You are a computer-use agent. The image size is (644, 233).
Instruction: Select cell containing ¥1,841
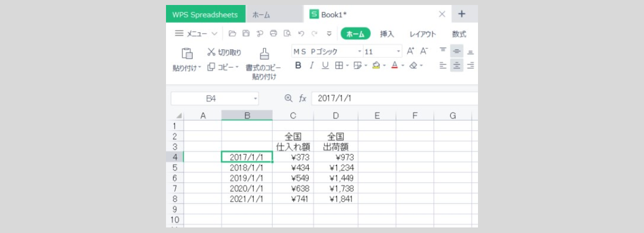click(336, 199)
